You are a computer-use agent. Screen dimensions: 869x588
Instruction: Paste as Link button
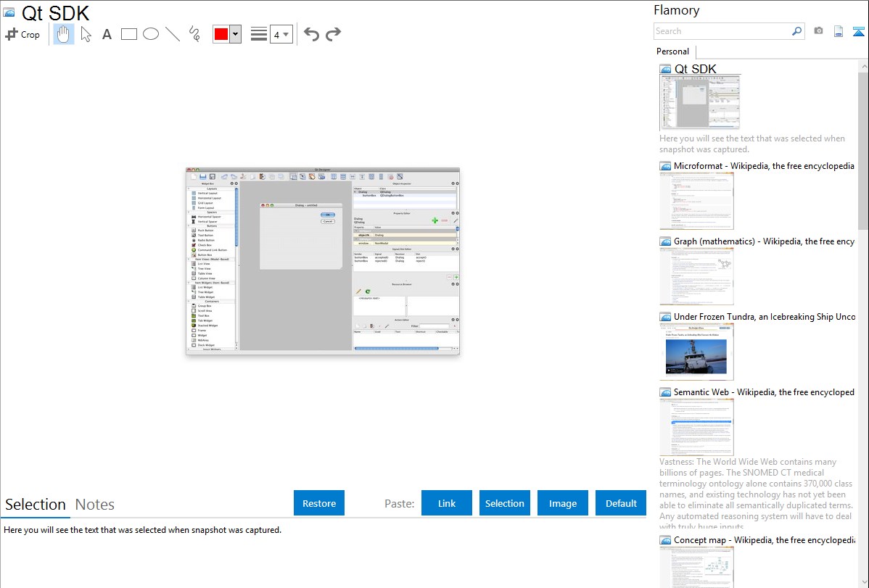[447, 503]
